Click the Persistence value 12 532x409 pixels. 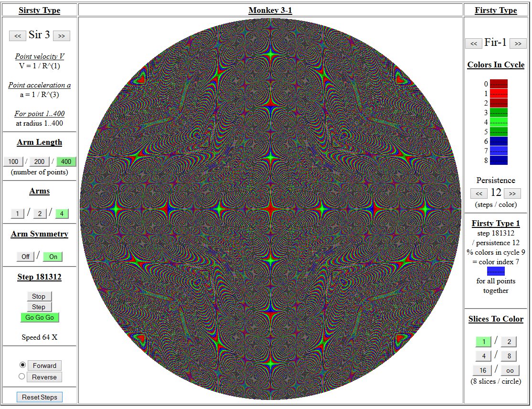point(496,193)
